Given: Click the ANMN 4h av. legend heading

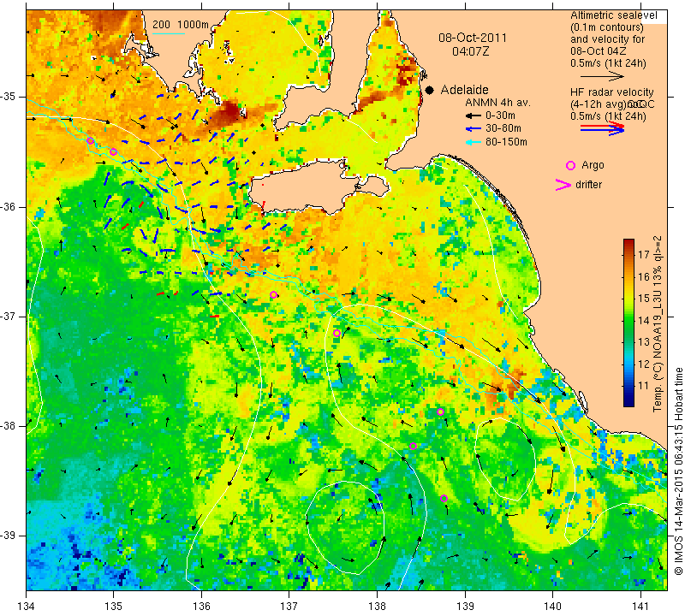Looking at the screenshot, I should 497,103.
